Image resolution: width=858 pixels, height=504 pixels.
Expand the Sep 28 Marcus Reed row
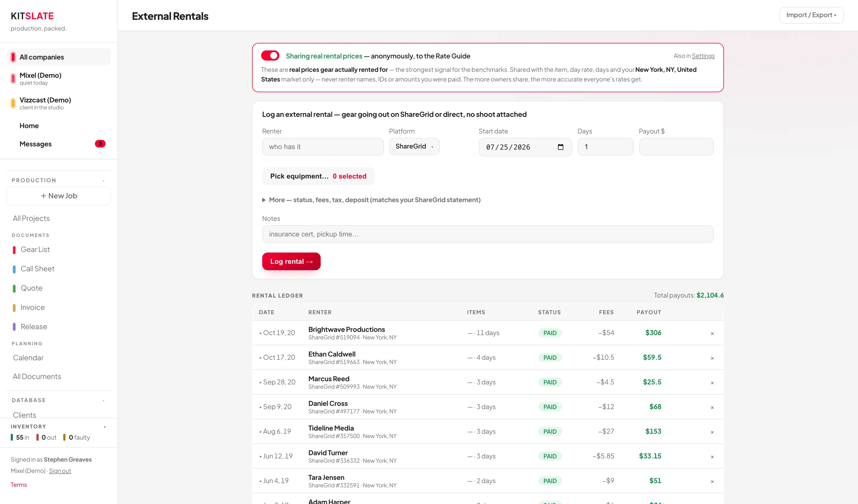pos(260,383)
